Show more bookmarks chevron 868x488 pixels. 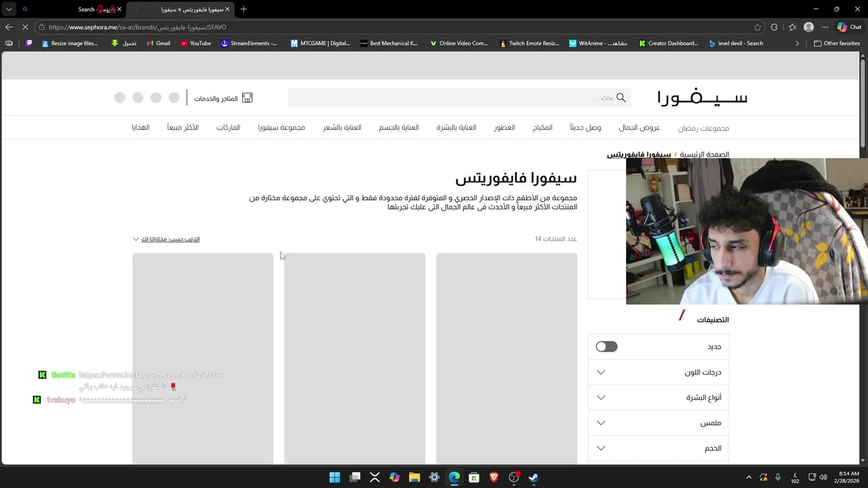tap(797, 43)
